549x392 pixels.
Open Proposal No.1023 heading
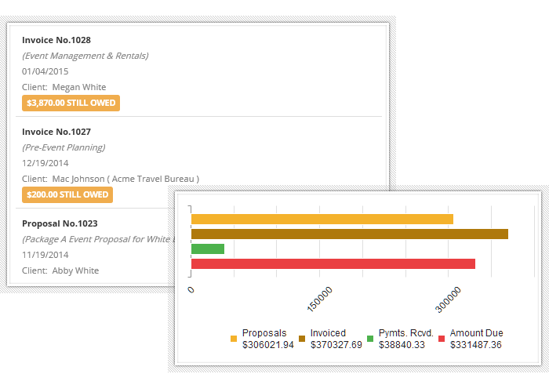60,223
